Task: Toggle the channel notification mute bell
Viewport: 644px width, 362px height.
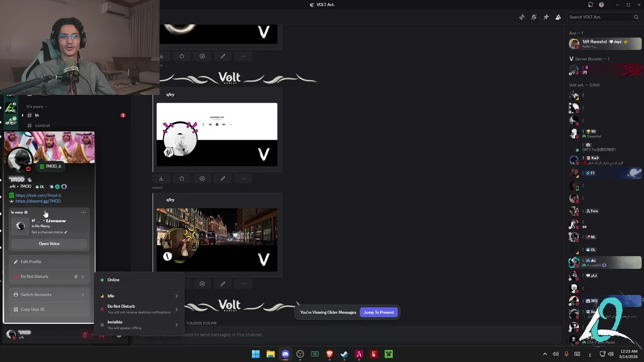Action: 534,17
